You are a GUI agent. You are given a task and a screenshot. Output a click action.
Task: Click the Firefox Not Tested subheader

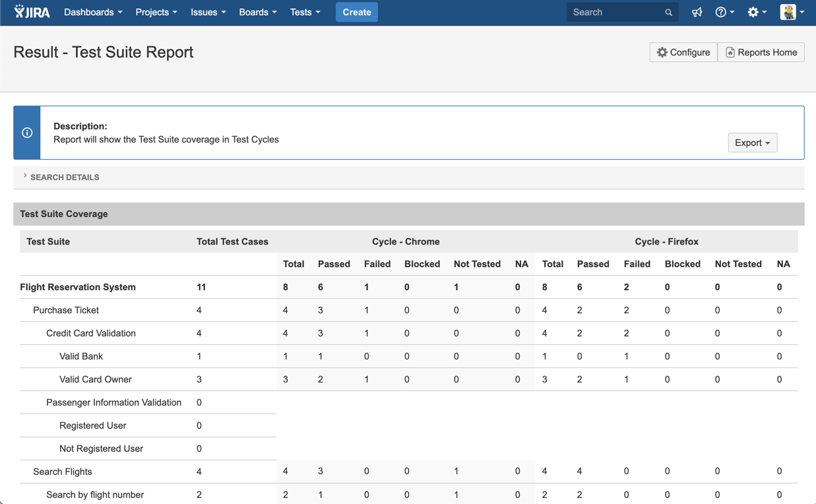(x=738, y=264)
